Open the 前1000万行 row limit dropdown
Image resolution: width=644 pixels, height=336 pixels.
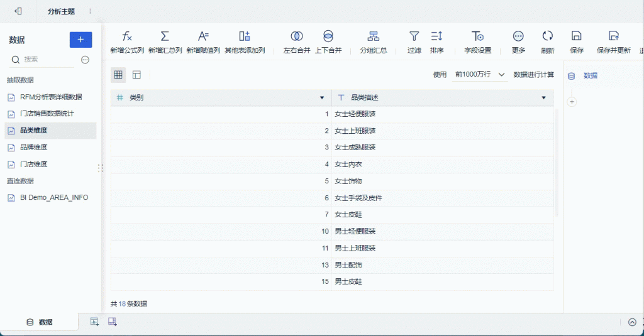[x=480, y=75]
